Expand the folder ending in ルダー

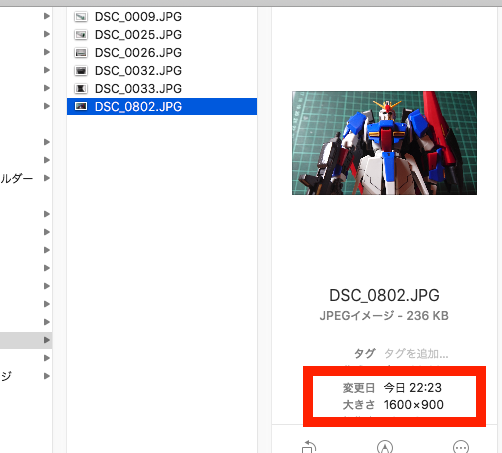47,178
